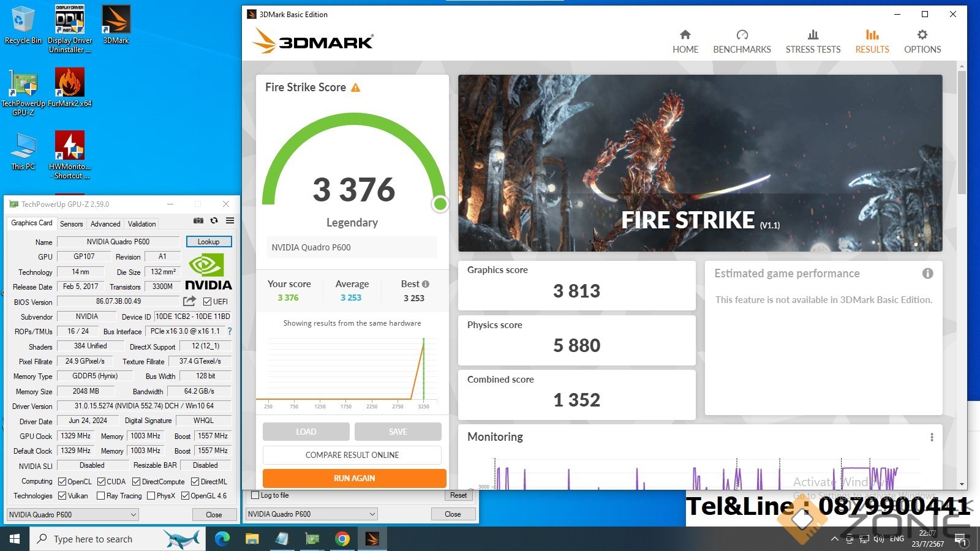Toggle the OpenCL checkbox
980x551 pixels.
coord(62,482)
